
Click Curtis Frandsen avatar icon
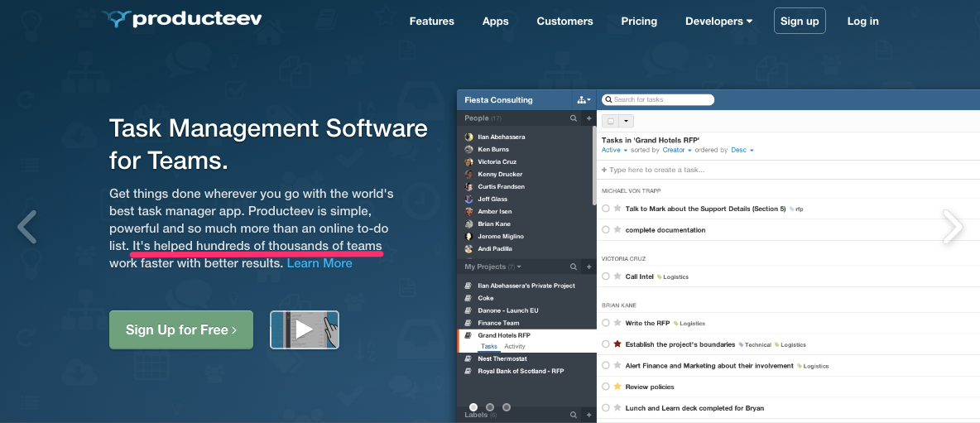click(468, 187)
